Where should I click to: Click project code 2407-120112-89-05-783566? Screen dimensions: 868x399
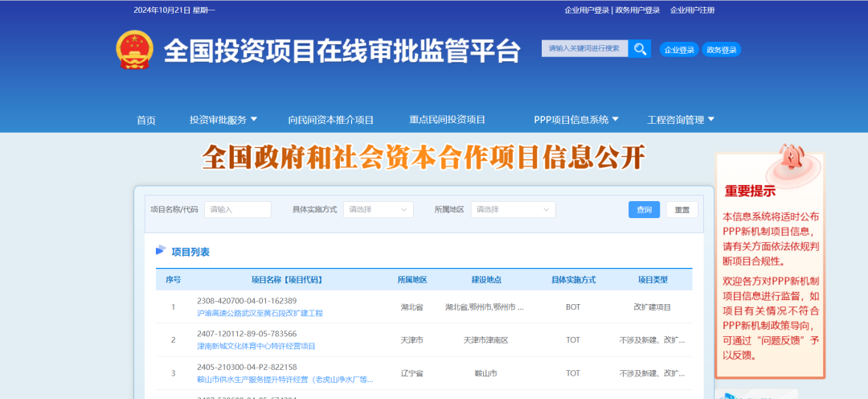(x=247, y=334)
